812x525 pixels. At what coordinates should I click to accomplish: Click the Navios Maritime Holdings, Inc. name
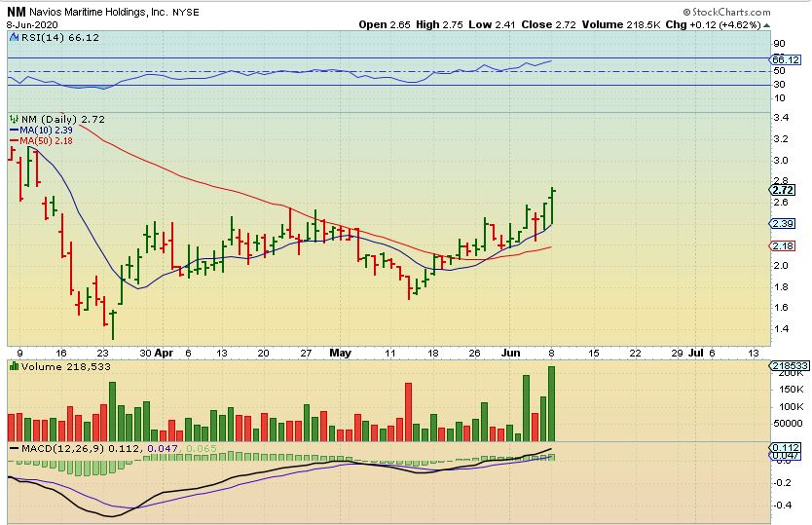coord(99,12)
